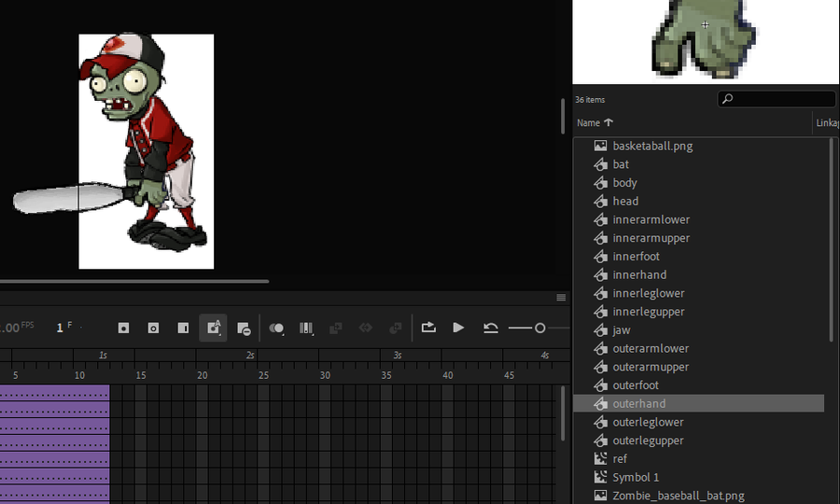Toggle Edit Multiple Frames icon
The height and width of the screenshot is (504, 840).
(x=306, y=329)
